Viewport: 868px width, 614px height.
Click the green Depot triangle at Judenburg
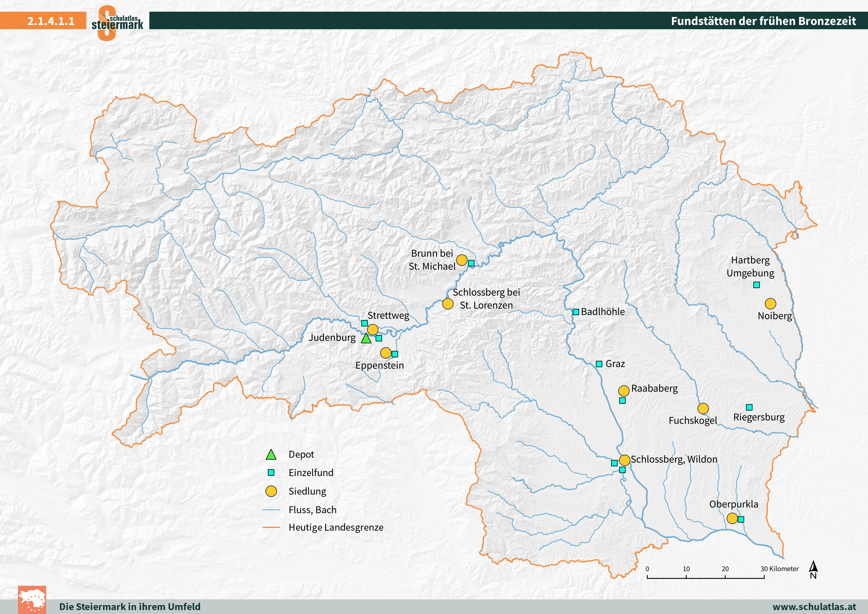[x=366, y=339]
